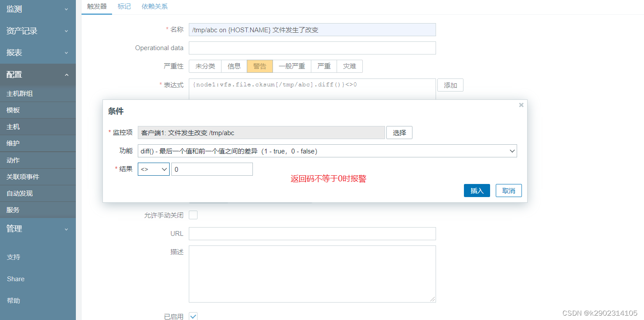Select 严重 severity
Image resolution: width=644 pixels, height=320 pixels.
(324, 66)
